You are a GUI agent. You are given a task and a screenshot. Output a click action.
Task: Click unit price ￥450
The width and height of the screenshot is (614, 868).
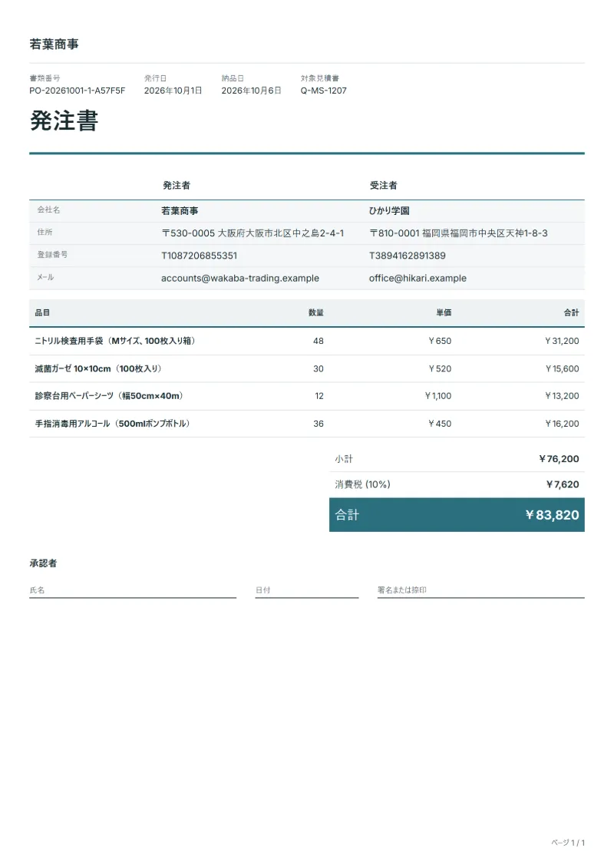pos(440,424)
